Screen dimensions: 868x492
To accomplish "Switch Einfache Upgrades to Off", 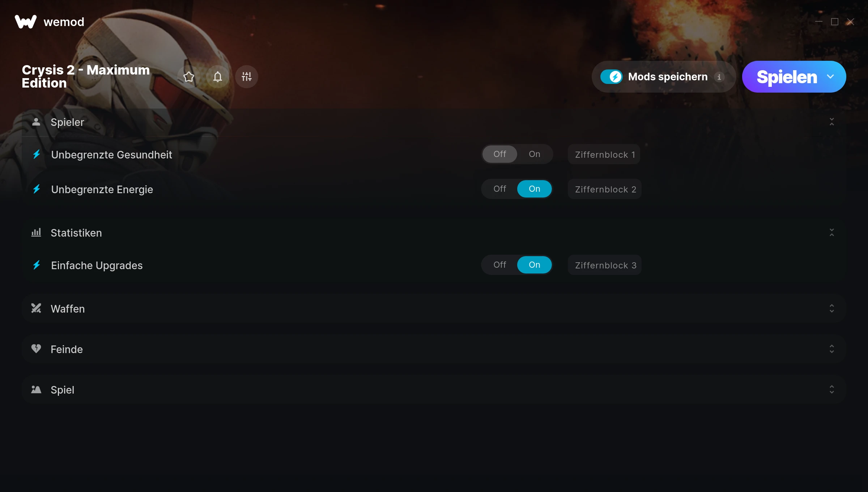I will coord(500,265).
